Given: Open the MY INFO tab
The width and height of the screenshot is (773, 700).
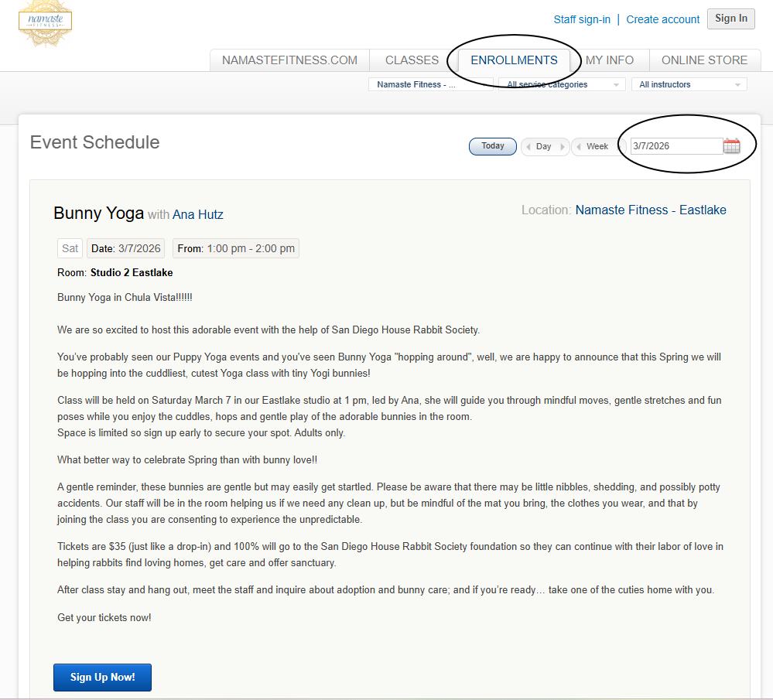Looking at the screenshot, I should pyautogui.click(x=609, y=60).
